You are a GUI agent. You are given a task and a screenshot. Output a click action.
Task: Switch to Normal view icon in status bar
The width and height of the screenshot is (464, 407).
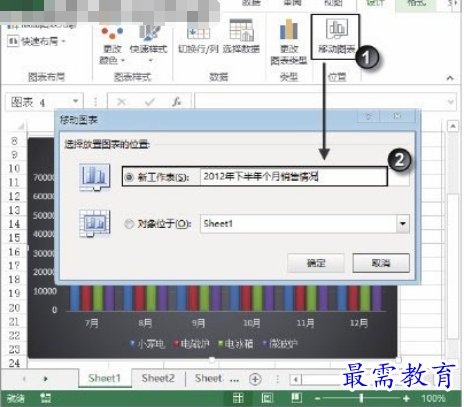(x=238, y=398)
